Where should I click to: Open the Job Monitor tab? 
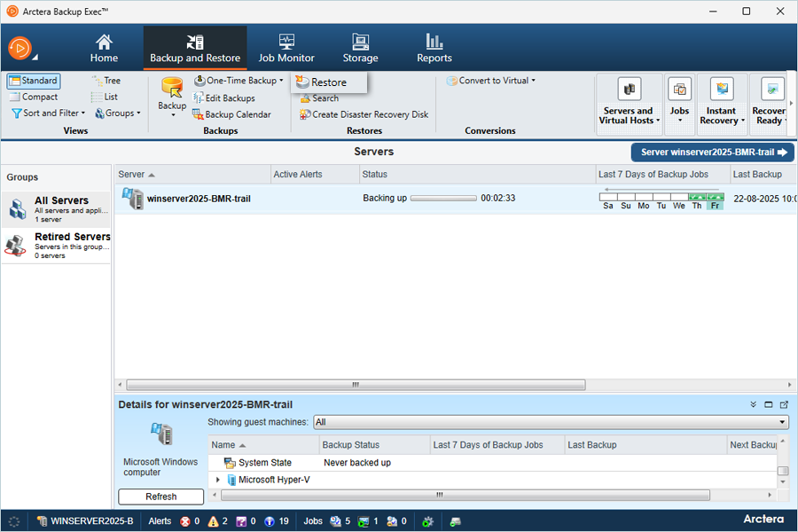pyautogui.click(x=286, y=49)
